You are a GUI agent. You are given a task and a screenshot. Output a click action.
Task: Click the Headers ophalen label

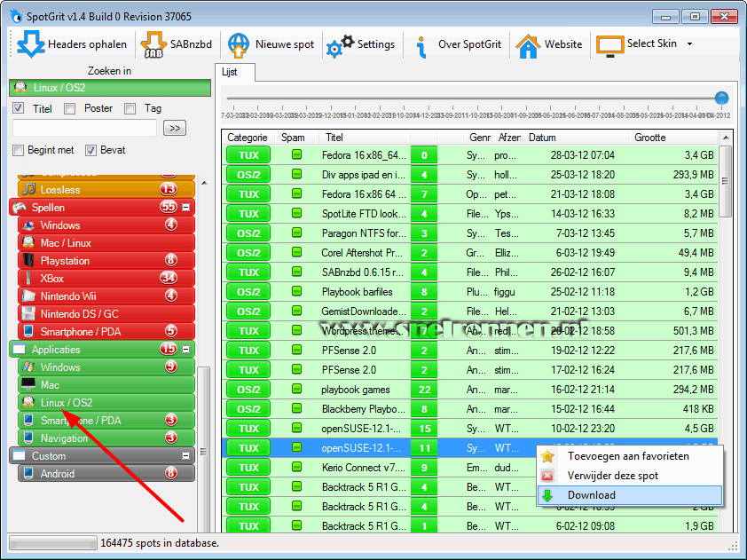pyautogui.click(x=87, y=44)
